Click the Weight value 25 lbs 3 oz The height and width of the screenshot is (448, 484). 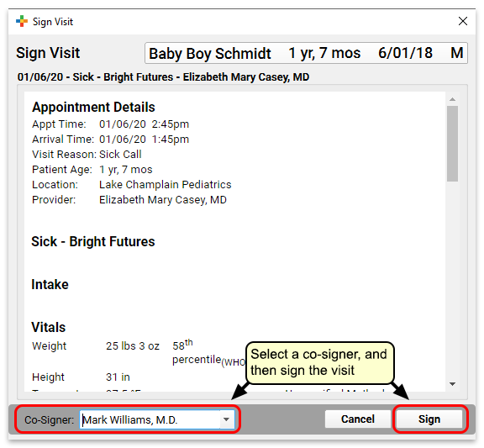click(x=133, y=345)
